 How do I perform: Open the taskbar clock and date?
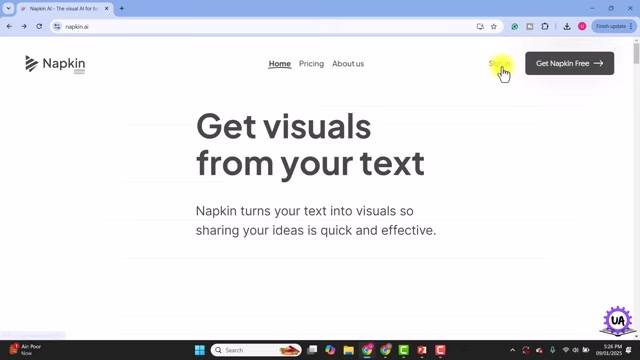(x=609, y=350)
